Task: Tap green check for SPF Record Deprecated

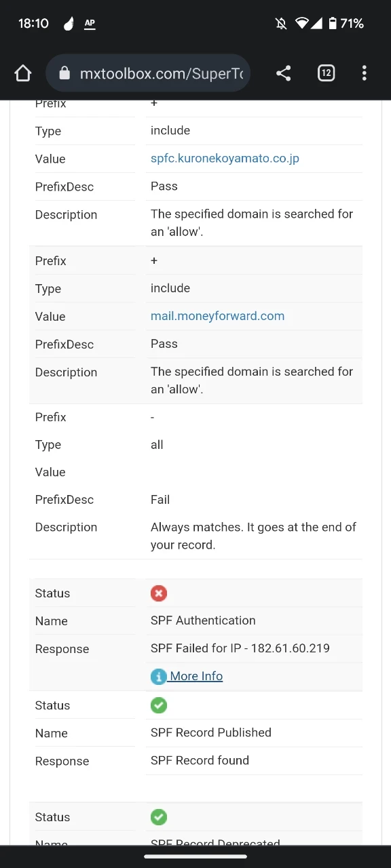Action: 158,817
